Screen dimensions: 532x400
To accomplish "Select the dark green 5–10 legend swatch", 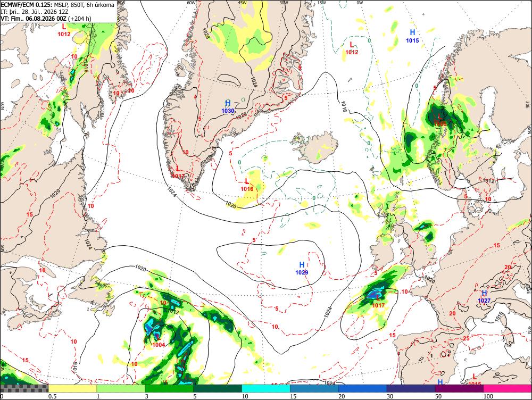I will (x=218, y=388).
